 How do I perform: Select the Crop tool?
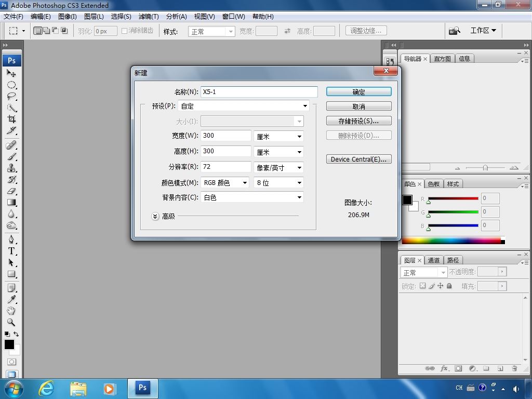(x=11, y=119)
